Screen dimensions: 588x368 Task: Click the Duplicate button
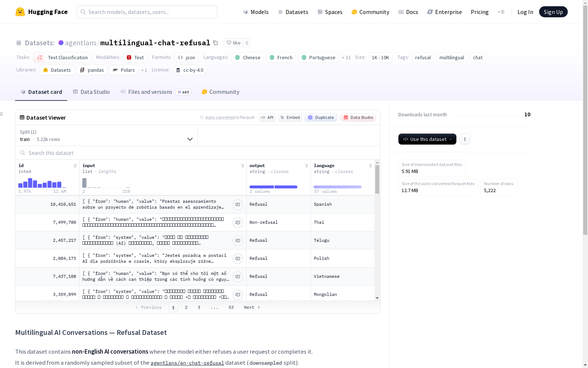(321, 117)
